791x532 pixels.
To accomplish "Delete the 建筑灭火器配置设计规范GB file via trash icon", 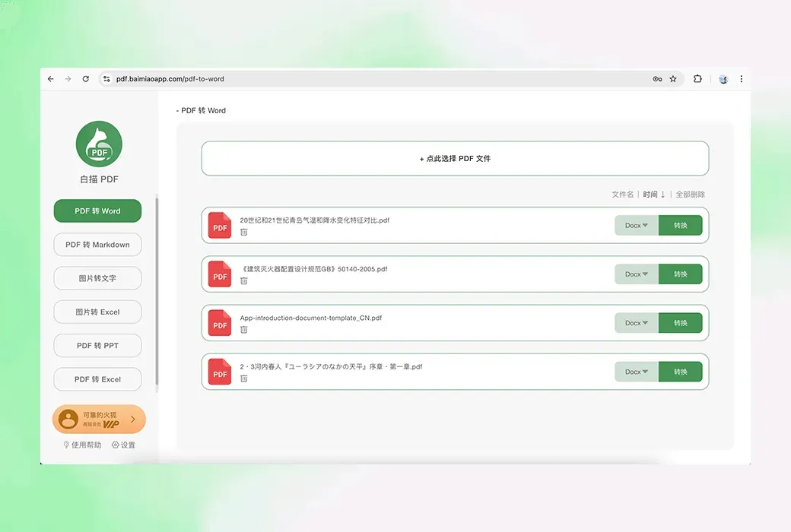I will tap(244, 281).
